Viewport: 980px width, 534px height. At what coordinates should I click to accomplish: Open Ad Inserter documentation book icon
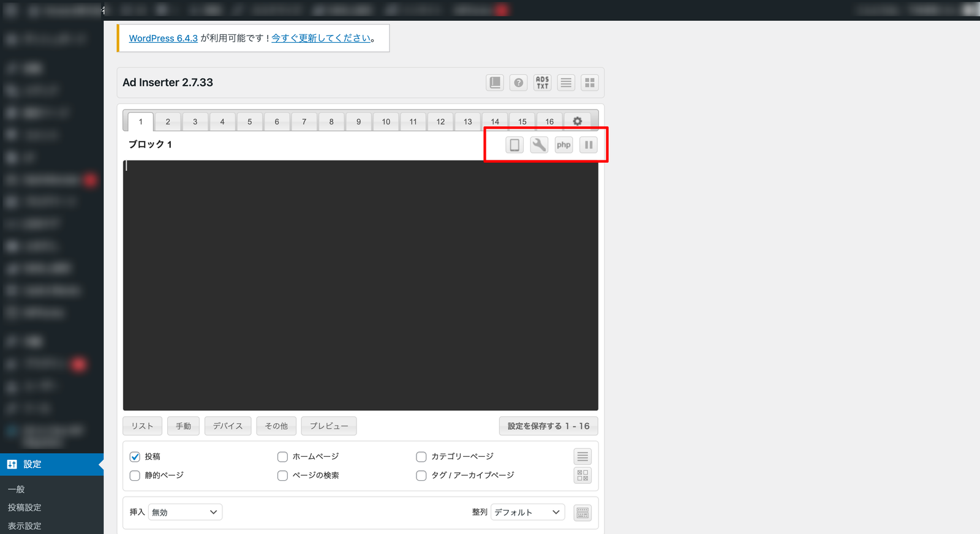tap(495, 83)
